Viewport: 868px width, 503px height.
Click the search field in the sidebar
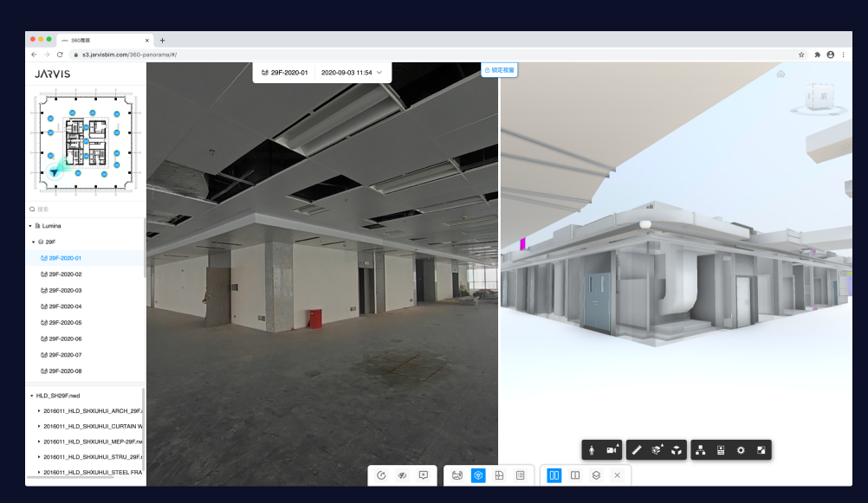pyautogui.click(x=86, y=210)
